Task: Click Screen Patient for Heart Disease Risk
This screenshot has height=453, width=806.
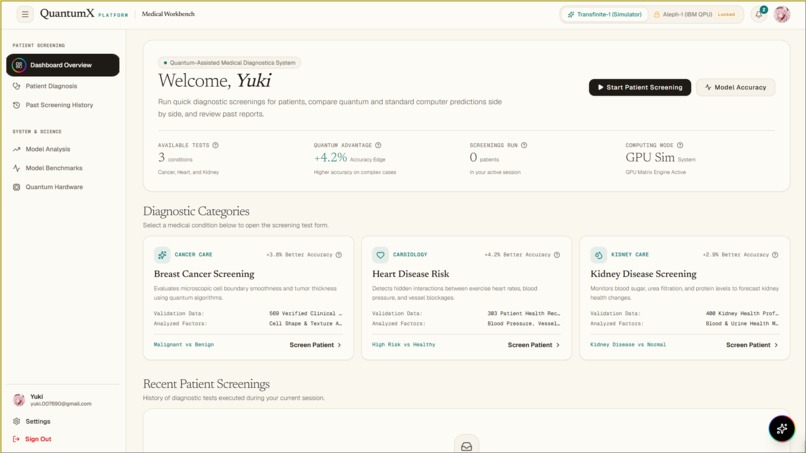Action: pos(534,345)
